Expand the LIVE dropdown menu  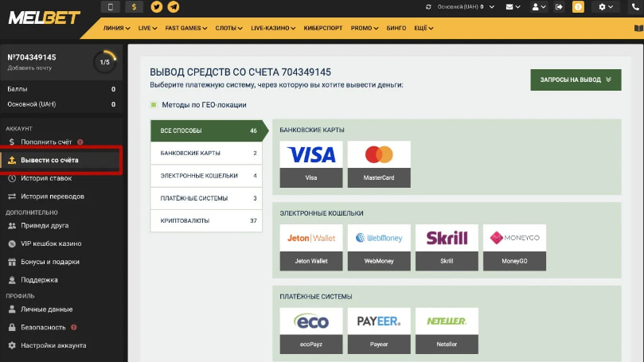[147, 28]
